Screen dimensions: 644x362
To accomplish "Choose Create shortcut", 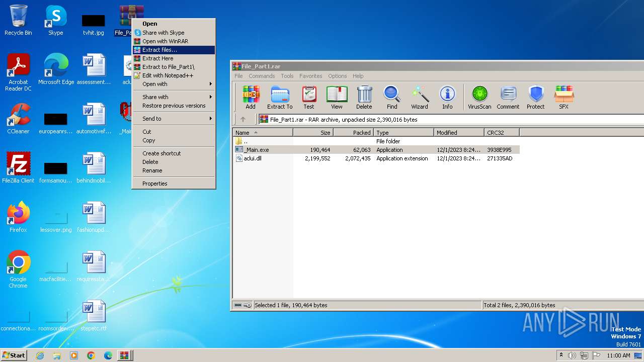I will (x=174, y=153).
